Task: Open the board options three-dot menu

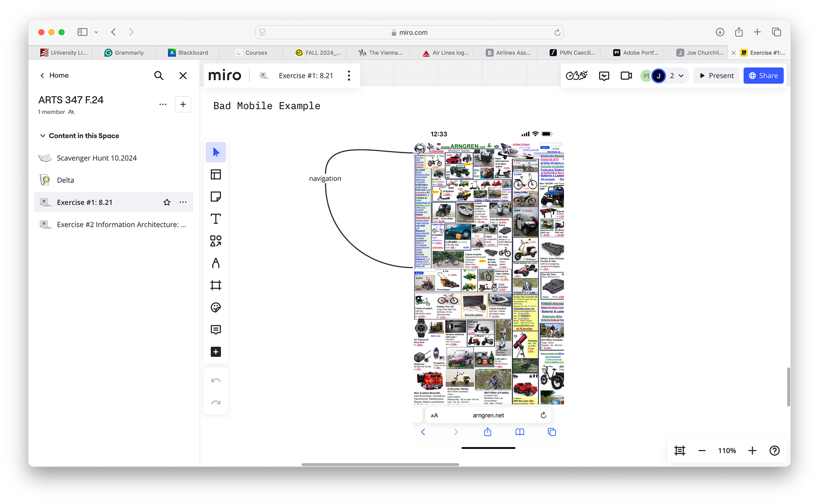Action: pyautogui.click(x=349, y=75)
